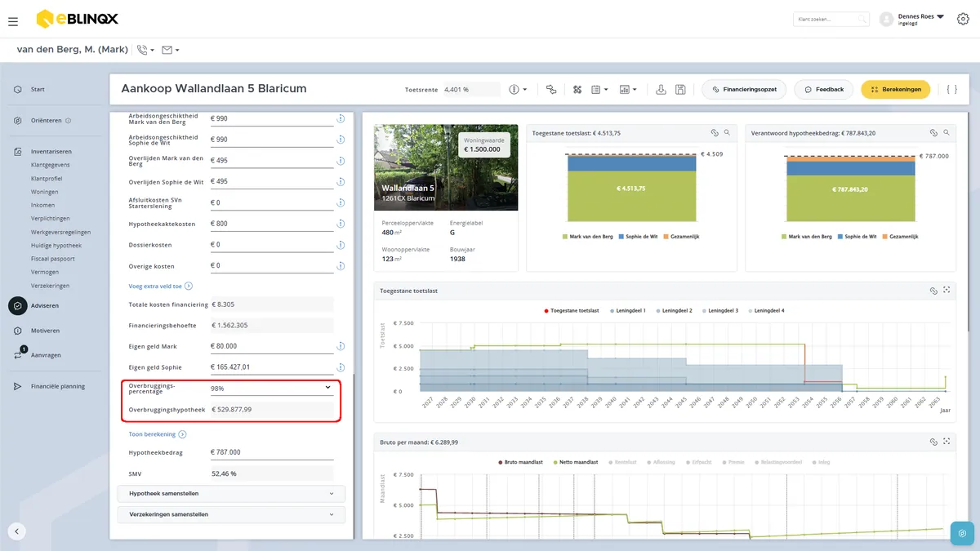The height and width of the screenshot is (551, 980).
Task: Click the Financieringsopzet button
Action: click(x=744, y=89)
